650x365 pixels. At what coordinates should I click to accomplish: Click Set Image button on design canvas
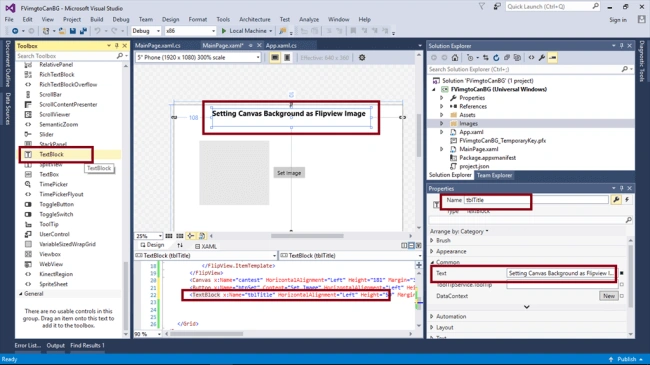pyautogui.click(x=289, y=173)
